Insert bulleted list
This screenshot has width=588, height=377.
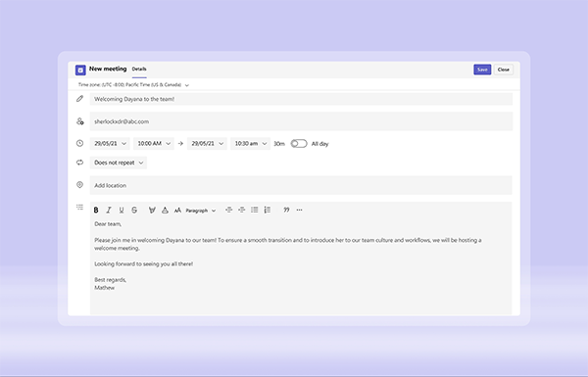click(255, 210)
